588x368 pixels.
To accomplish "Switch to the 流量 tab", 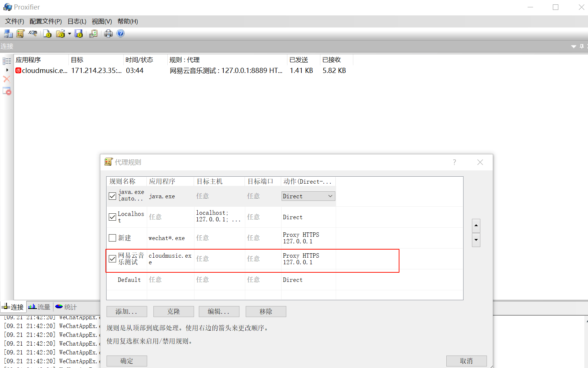I will point(40,307).
